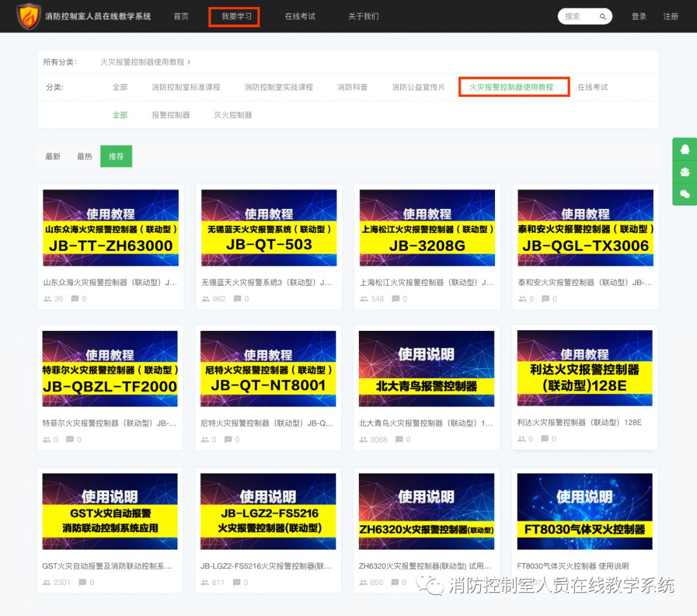Switch to the 最新 sort tab
The height and width of the screenshot is (616, 697).
53,156
